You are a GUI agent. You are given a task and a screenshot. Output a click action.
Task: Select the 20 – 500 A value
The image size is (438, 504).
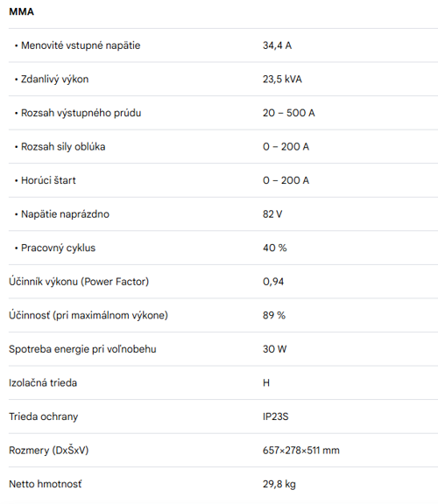289,113
